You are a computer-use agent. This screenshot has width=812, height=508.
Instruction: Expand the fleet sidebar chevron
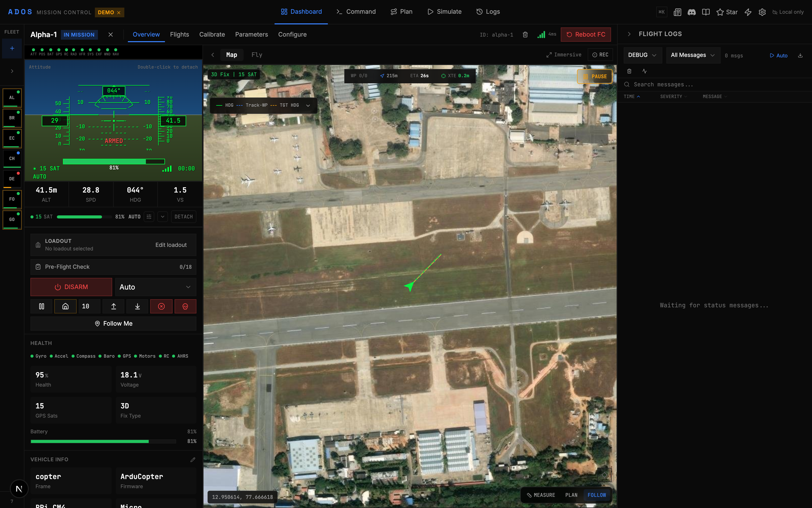coord(12,71)
